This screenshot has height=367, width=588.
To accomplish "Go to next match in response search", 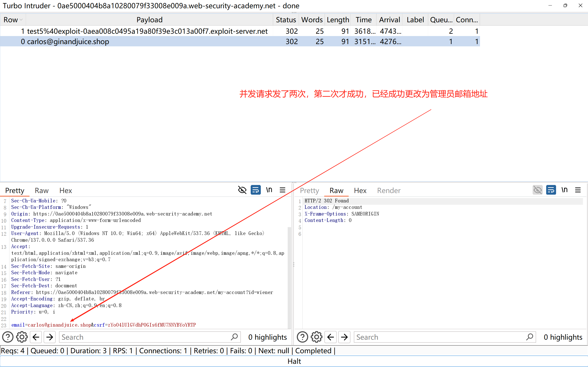I will click(x=344, y=337).
